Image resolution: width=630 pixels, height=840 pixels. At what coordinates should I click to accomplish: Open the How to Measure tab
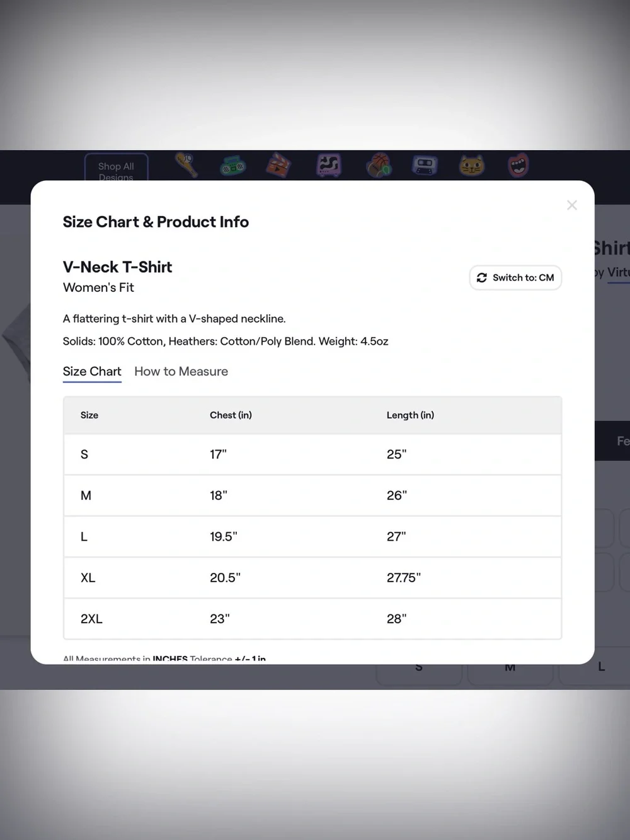(181, 372)
